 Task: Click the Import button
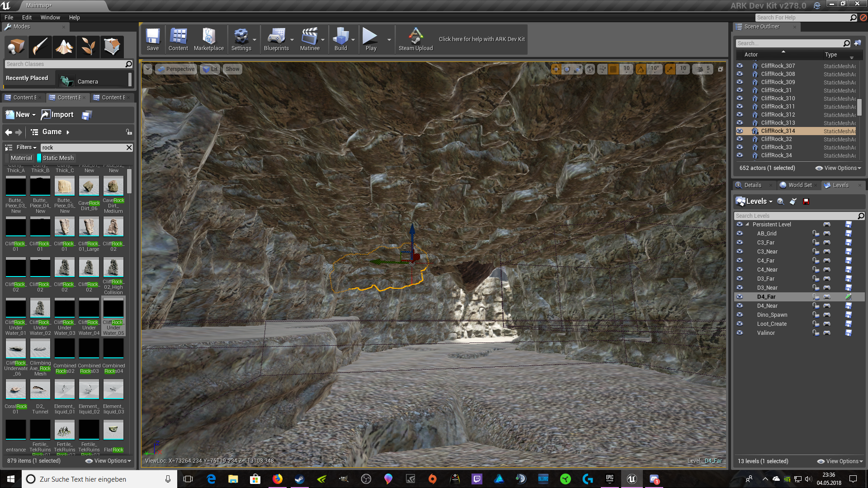point(57,115)
